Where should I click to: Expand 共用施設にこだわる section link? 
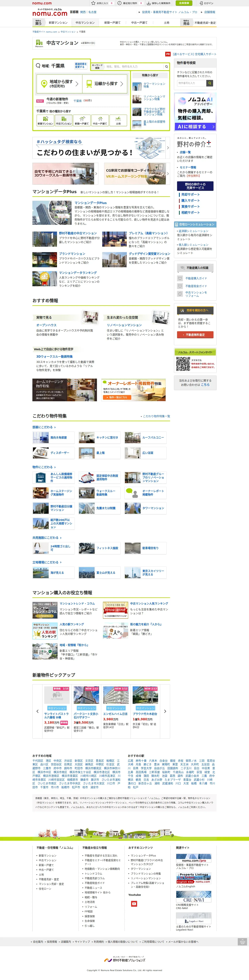tap(47, 538)
